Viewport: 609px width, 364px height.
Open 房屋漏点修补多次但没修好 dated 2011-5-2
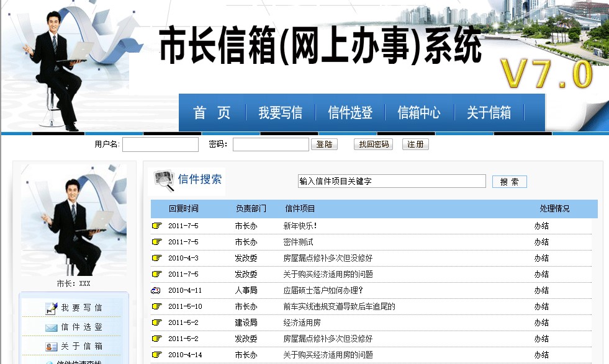pos(328,339)
